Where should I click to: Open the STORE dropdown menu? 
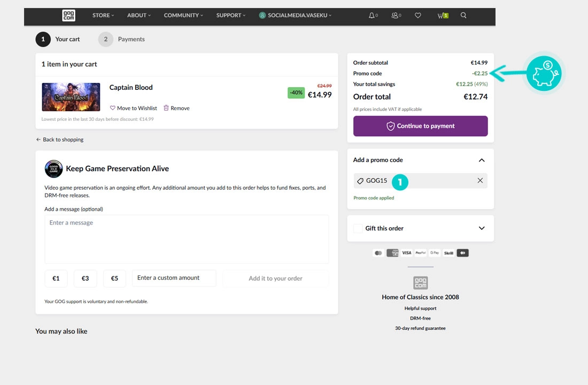click(103, 16)
